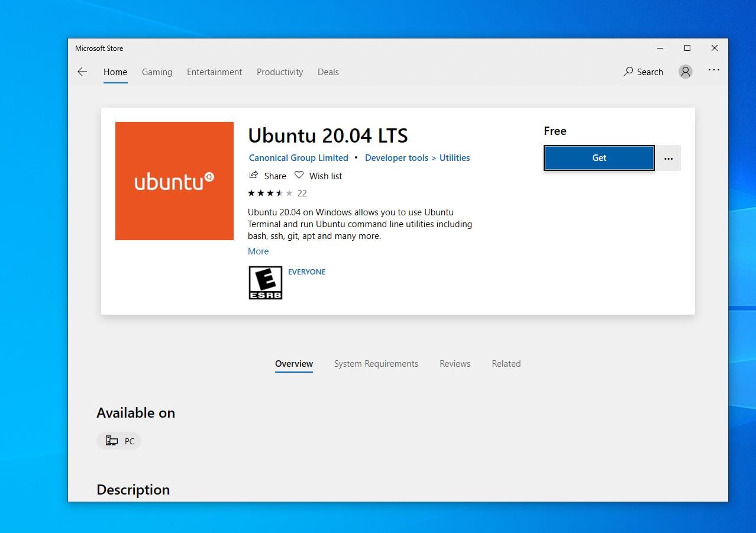Open the three-dot menu in the header
Image resolution: width=756 pixels, height=533 pixels.
714,70
